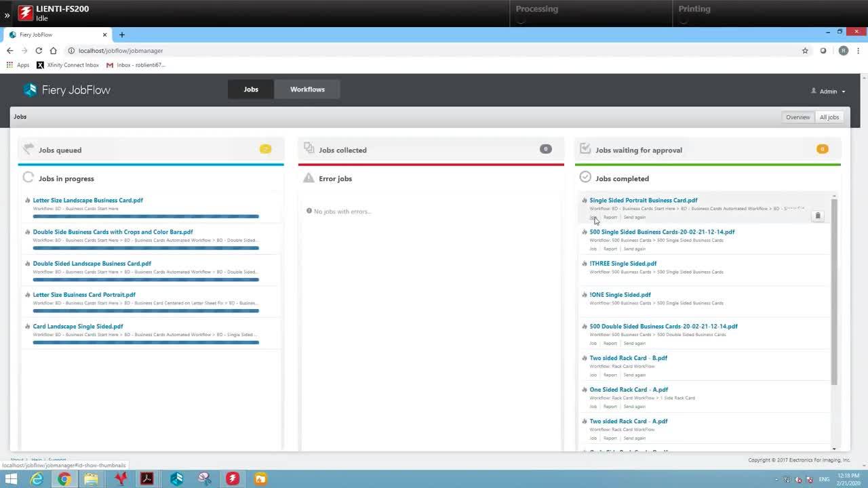
Task: Click progress bar of Card Landscape Single Sided.pdf
Action: [146, 342]
